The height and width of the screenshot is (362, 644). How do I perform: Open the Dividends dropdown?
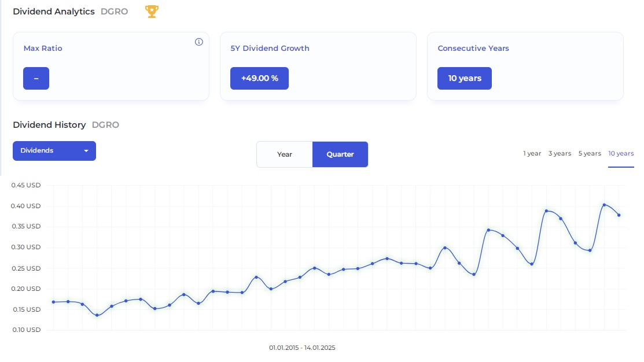[54, 150]
